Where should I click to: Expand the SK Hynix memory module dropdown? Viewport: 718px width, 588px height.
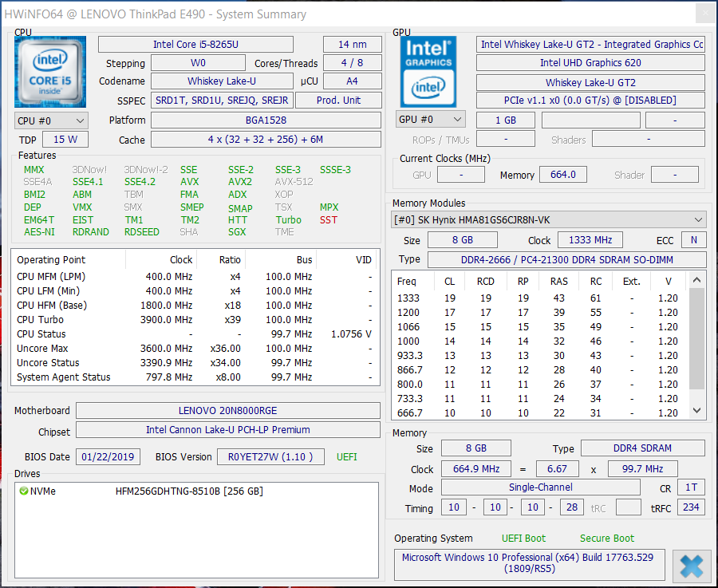(x=549, y=220)
